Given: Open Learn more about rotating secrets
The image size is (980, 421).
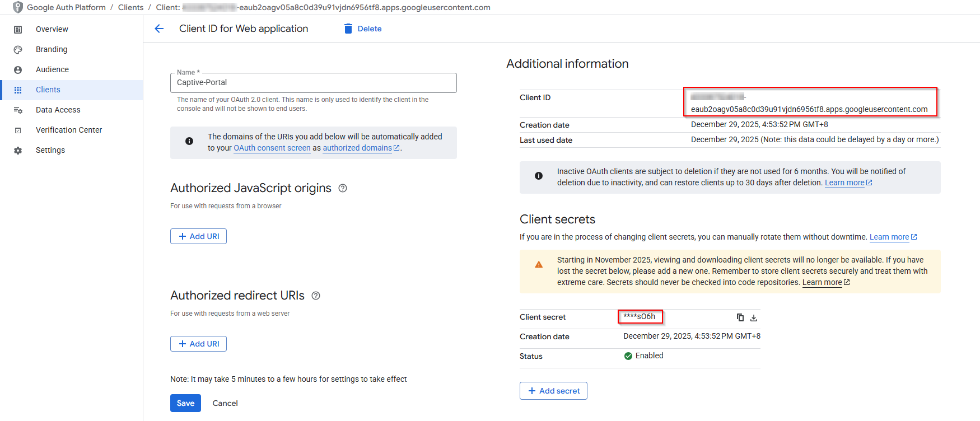Looking at the screenshot, I should pyautogui.click(x=893, y=237).
